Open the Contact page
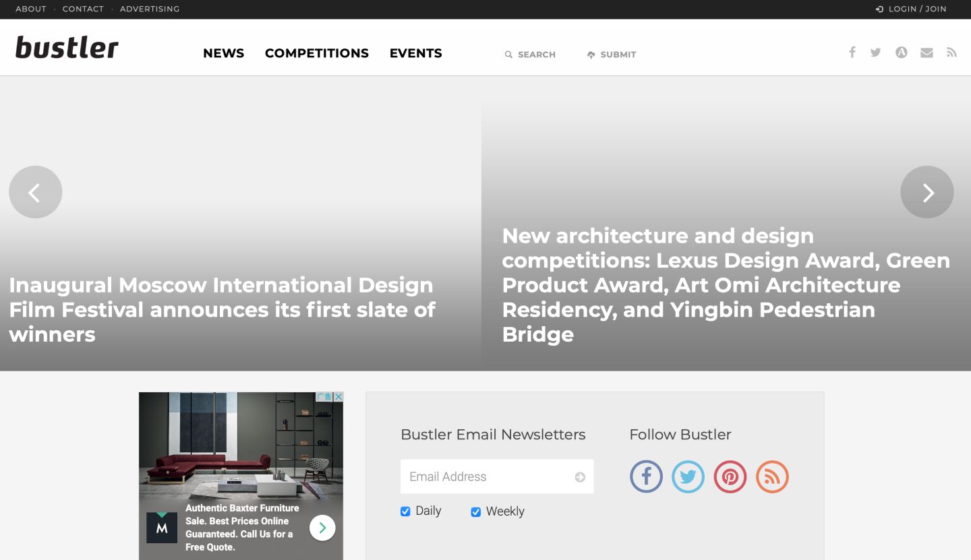The height and width of the screenshot is (560, 971). click(83, 9)
